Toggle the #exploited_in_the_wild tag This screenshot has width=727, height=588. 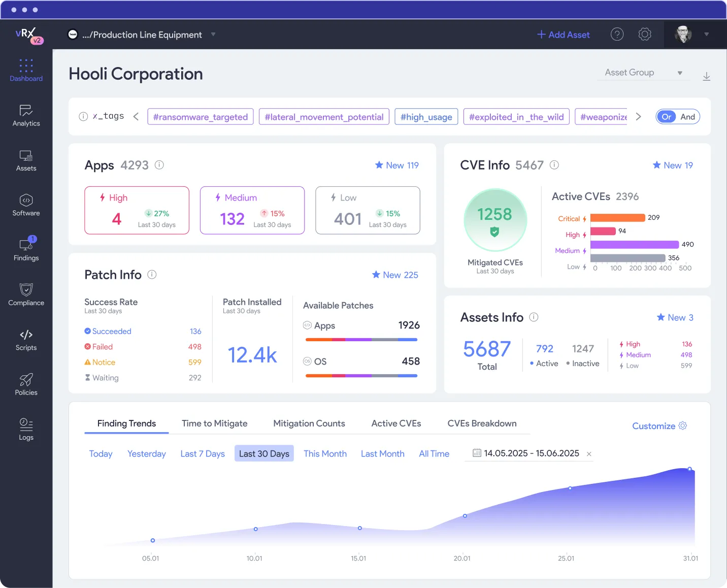(516, 117)
